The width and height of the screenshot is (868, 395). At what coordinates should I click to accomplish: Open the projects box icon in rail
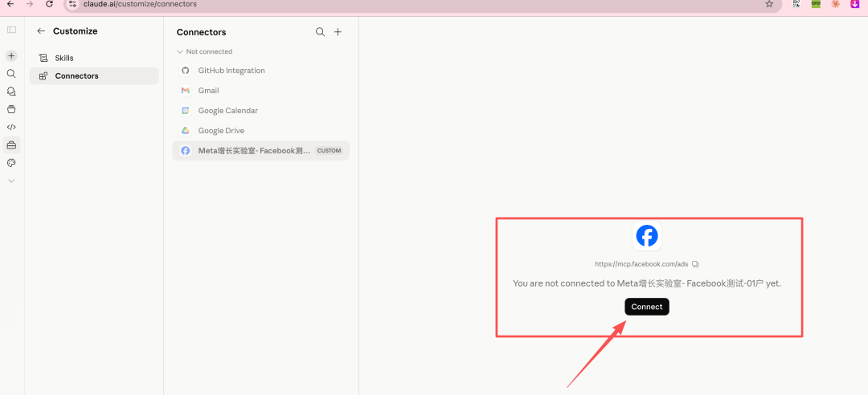(x=11, y=109)
